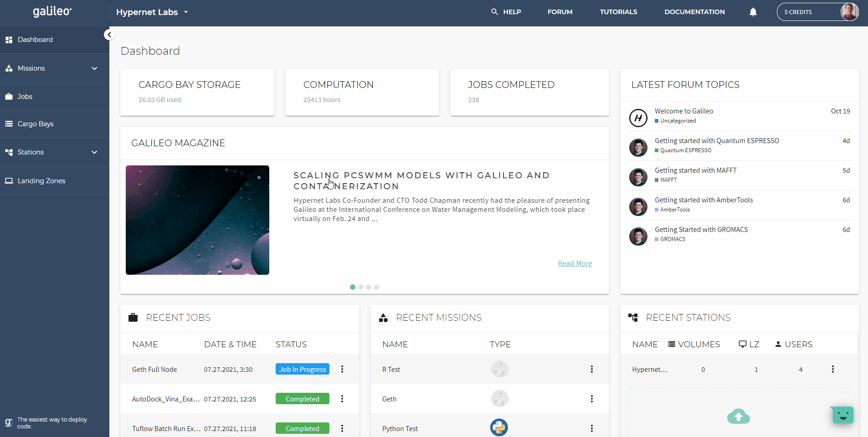Open the Scaling PCSWMM Models article title
The height and width of the screenshot is (437, 868).
[x=421, y=181]
